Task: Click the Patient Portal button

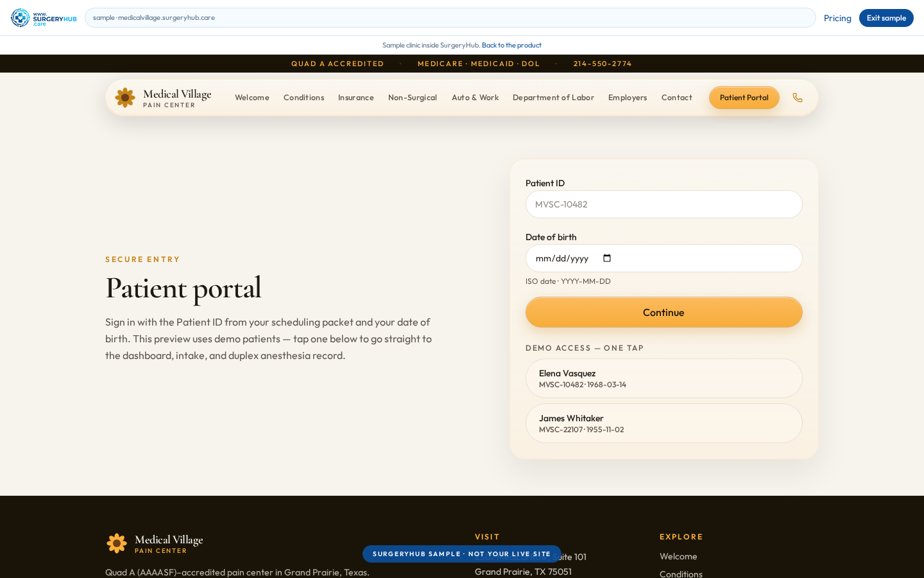Action: click(x=744, y=98)
